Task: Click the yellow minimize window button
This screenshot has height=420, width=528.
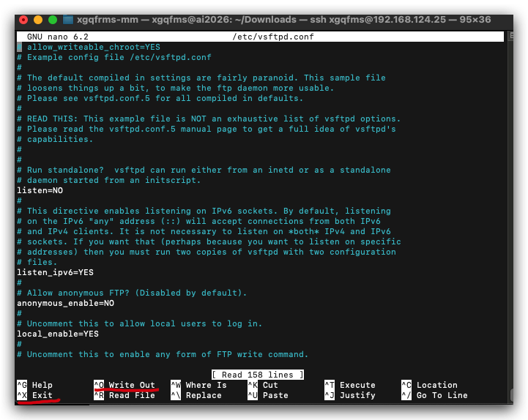Action: click(38, 20)
